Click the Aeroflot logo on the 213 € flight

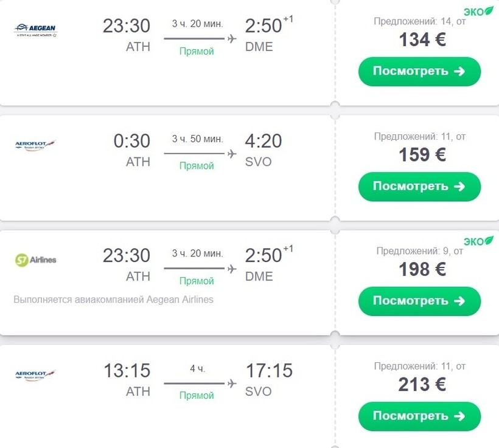(35, 375)
